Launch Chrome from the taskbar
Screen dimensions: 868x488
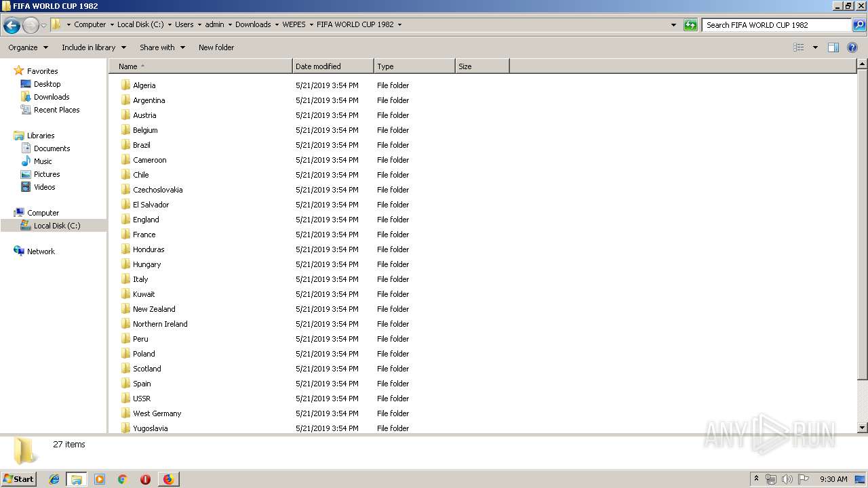click(122, 479)
